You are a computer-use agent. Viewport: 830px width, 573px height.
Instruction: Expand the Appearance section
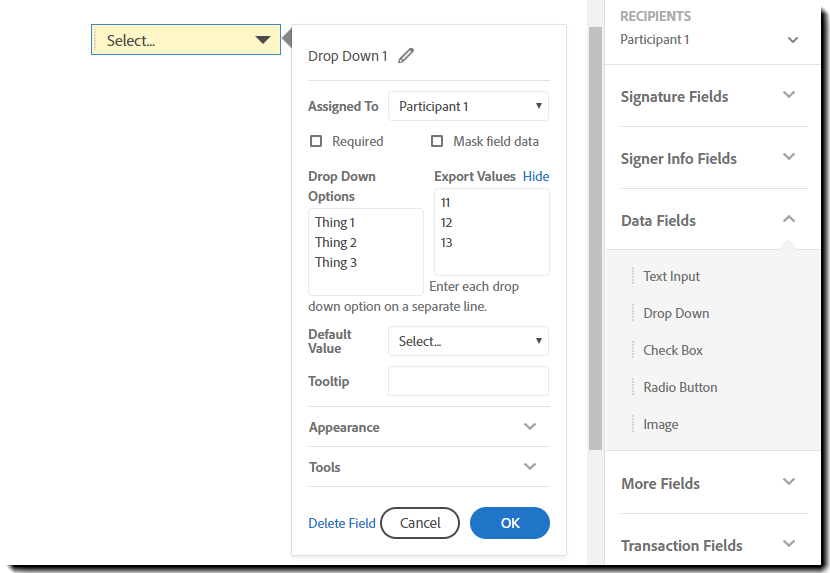(530, 427)
